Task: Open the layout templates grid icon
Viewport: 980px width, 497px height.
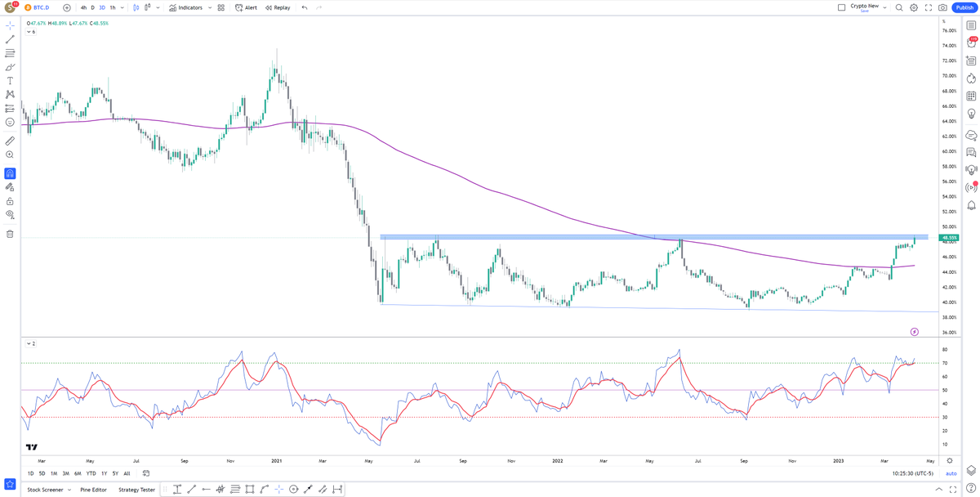Action: click(x=221, y=7)
